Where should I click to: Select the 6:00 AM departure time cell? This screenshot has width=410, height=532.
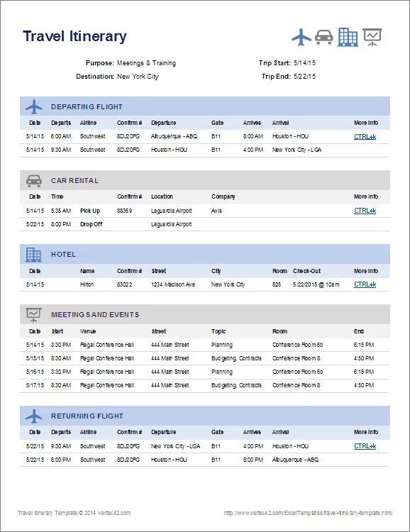61,136
